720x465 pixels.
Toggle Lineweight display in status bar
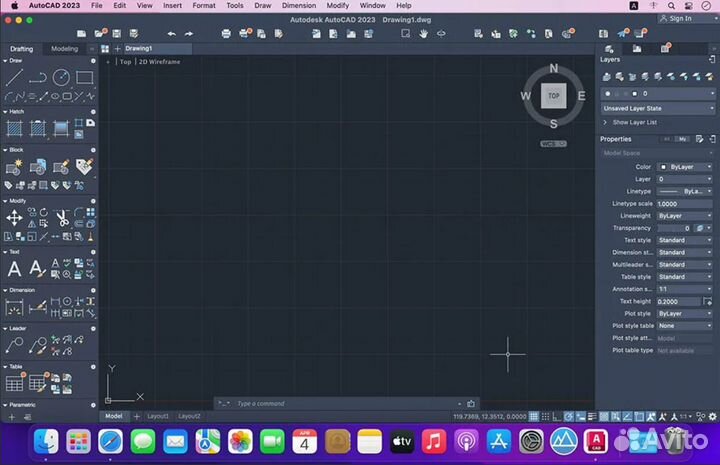[592, 416]
